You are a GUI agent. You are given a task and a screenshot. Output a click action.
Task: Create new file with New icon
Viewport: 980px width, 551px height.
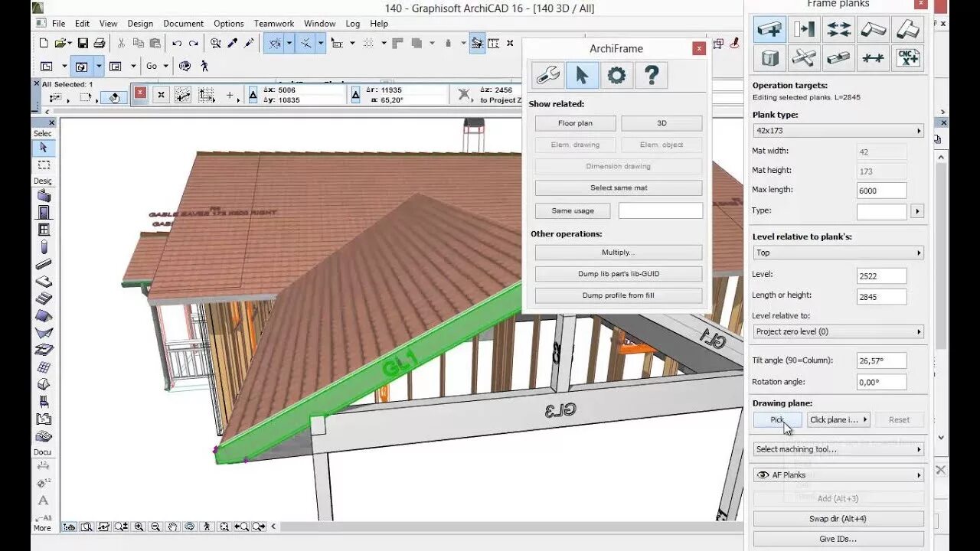(x=44, y=43)
